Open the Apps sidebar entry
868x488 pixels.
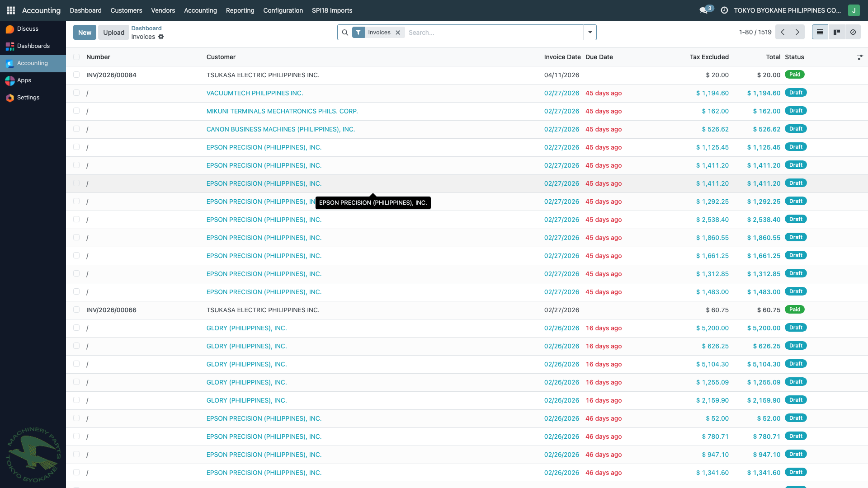point(25,80)
